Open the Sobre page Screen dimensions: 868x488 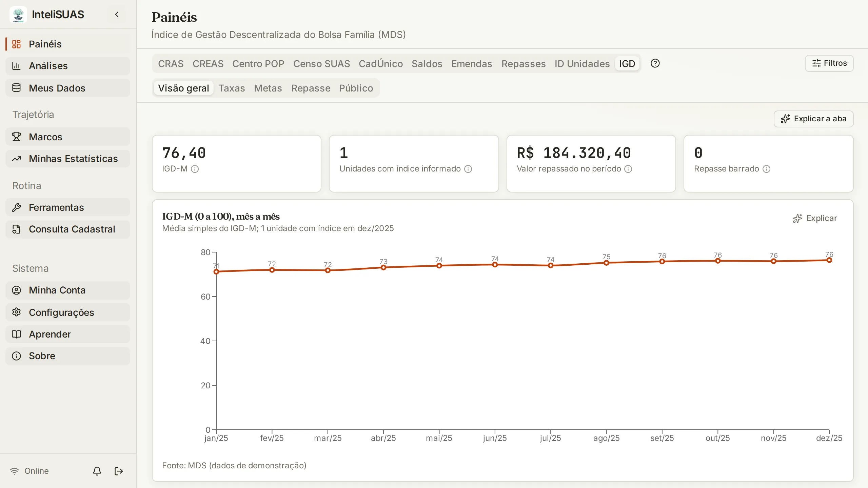pyautogui.click(x=68, y=356)
